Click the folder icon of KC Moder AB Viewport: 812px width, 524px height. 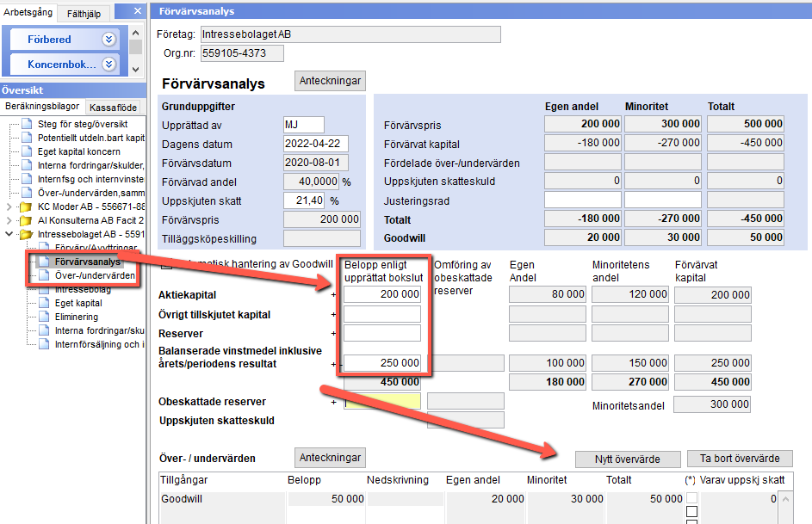(26, 207)
